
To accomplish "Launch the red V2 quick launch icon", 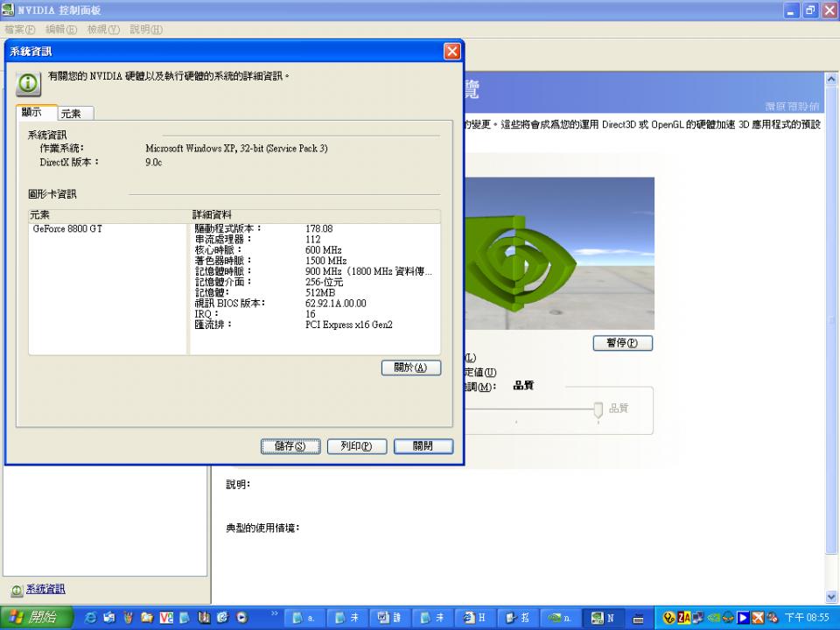I will (x=166, y=618).
